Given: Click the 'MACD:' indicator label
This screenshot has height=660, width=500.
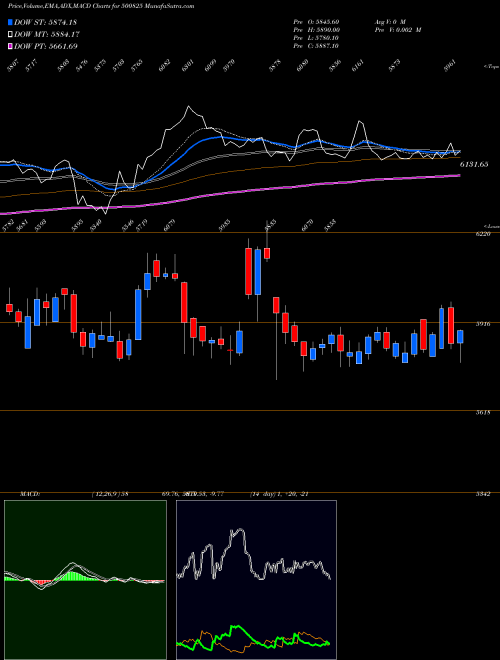Looking at the screenshot, I should [30, 494].
